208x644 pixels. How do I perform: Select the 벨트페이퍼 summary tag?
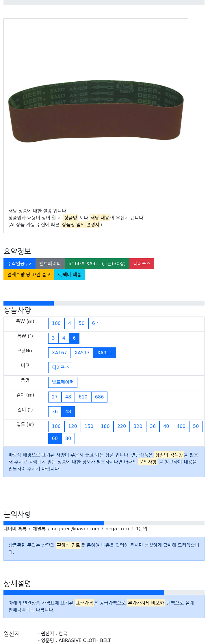[50, 264]
